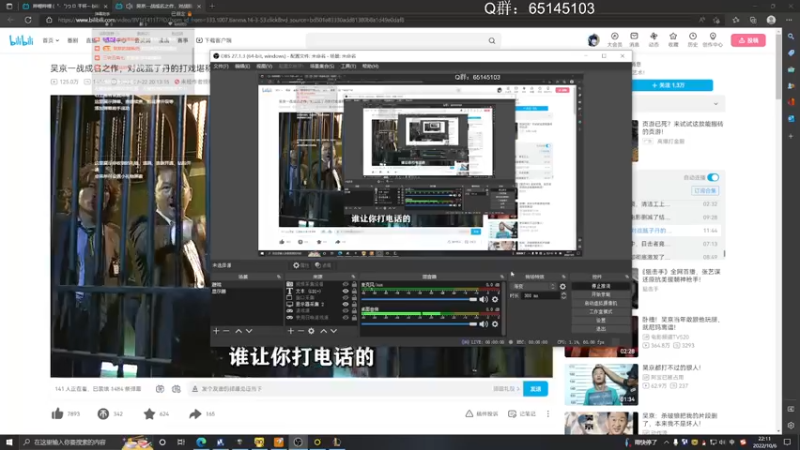The image size is (800, 450).
Task: Mute the microphone audio speaker icon
Action: [x=484, y=299]
